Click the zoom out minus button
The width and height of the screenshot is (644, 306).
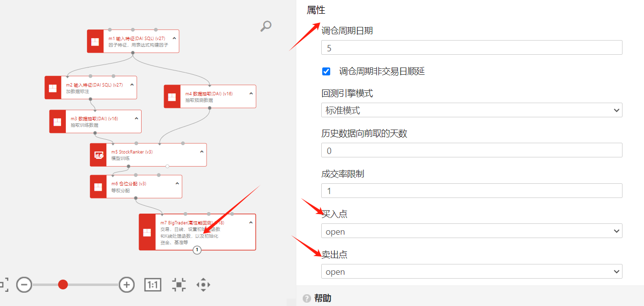[24, 284]
